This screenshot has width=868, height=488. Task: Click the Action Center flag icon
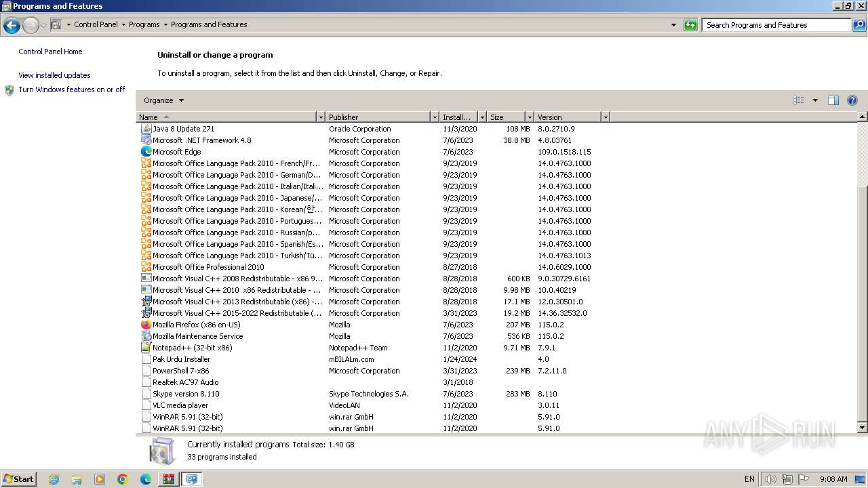click(x=804, y=479)
